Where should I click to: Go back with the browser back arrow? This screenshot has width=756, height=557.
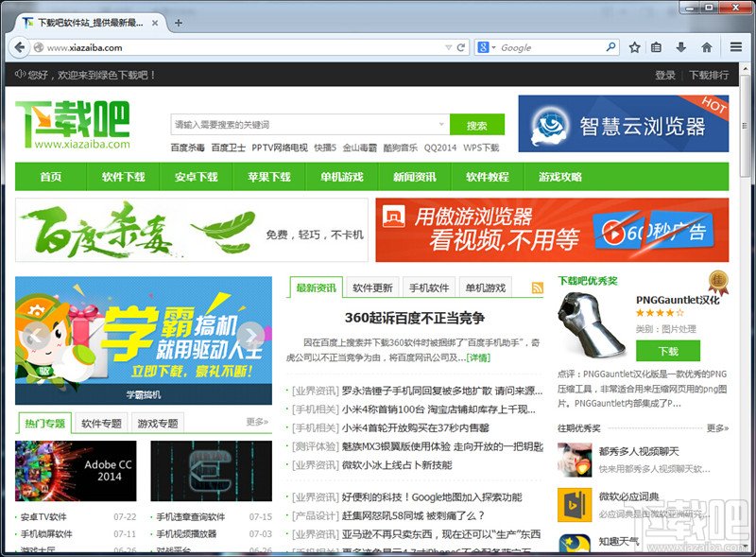click(19, 47)
